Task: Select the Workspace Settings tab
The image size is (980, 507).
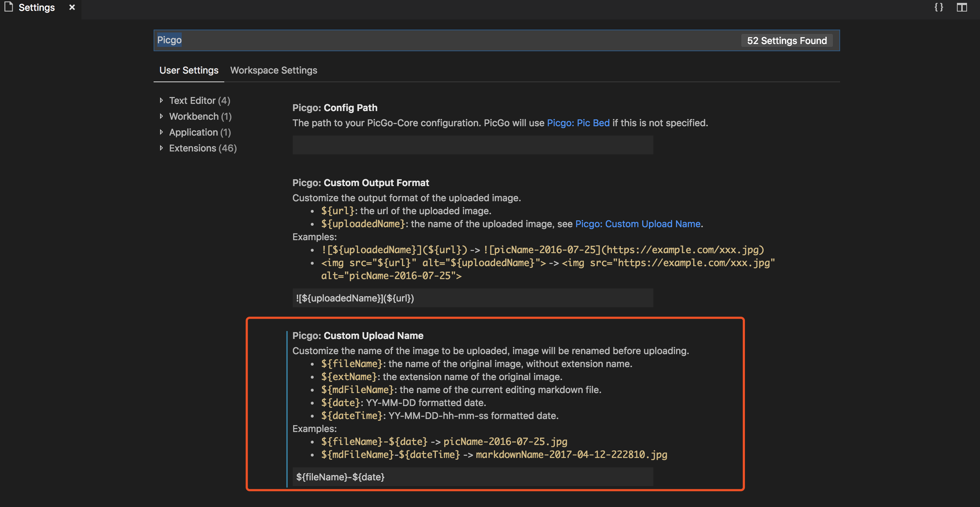Action: pos(273,70)
